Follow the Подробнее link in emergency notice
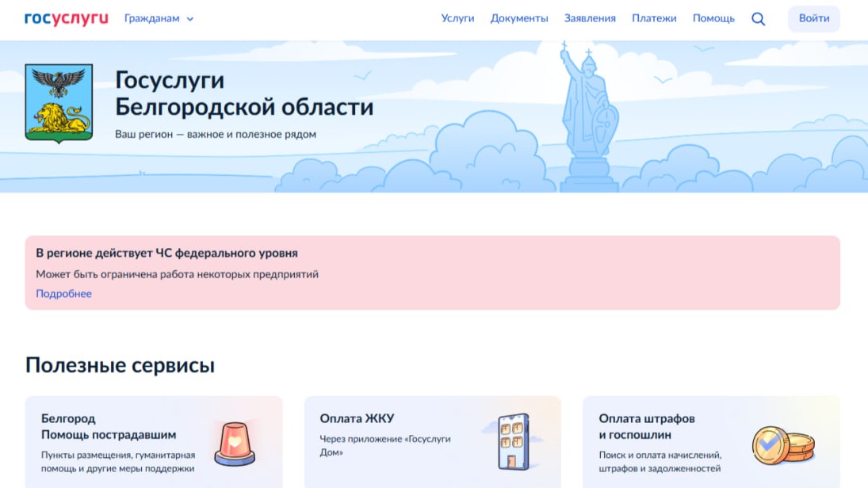This screenshot has width=868, height=488. click(x=63, y=294)
